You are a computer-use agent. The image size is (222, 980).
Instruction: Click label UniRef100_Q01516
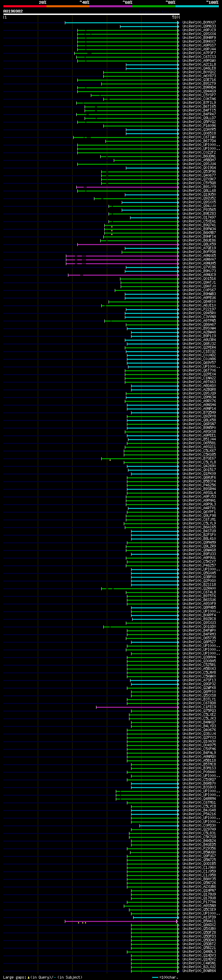coord(199,278)
